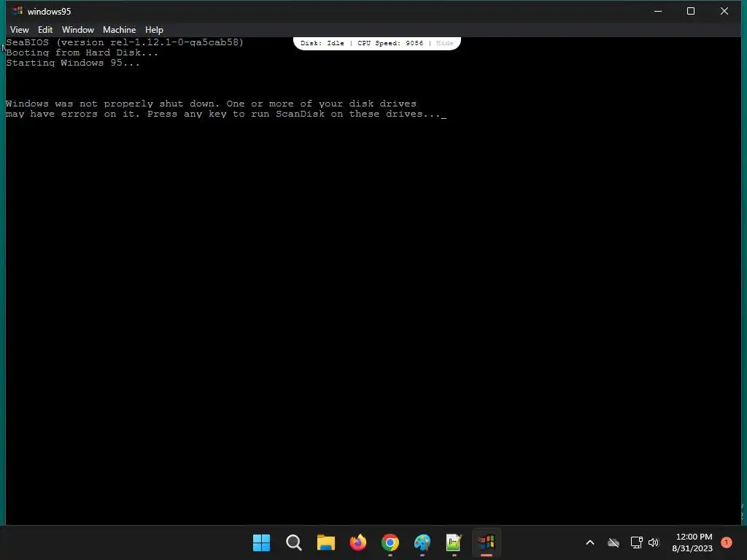The width and height of the screenshot is (747, 560).
Task: Open the Windows Start menu
Action: (x=261, y=542)
